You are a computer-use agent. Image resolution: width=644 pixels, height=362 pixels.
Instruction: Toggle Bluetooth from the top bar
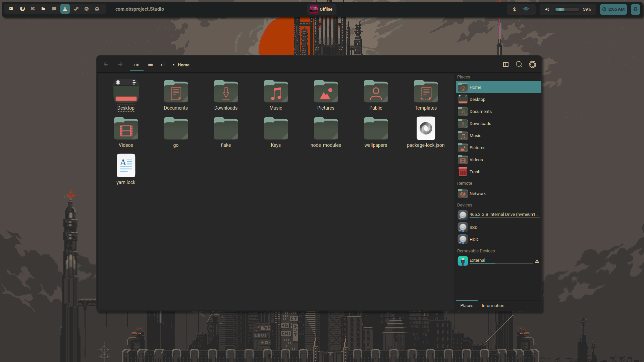(x=514, y=9)
